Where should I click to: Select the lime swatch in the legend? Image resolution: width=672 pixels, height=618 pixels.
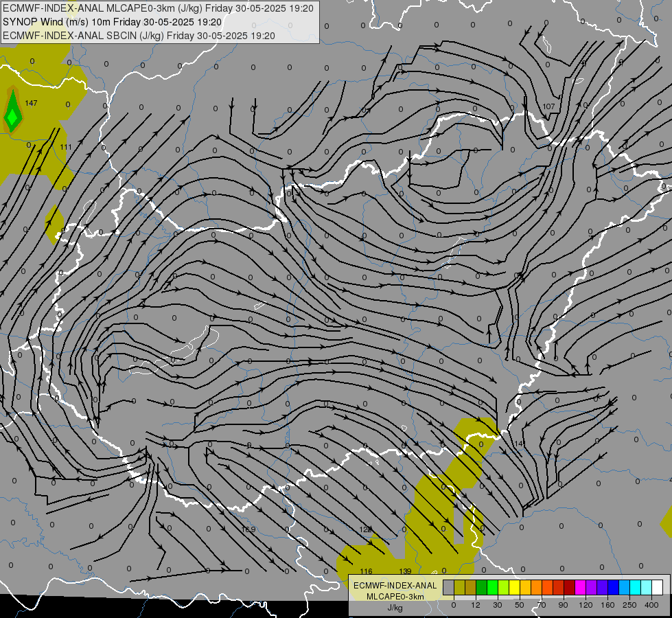coord(504,587)
